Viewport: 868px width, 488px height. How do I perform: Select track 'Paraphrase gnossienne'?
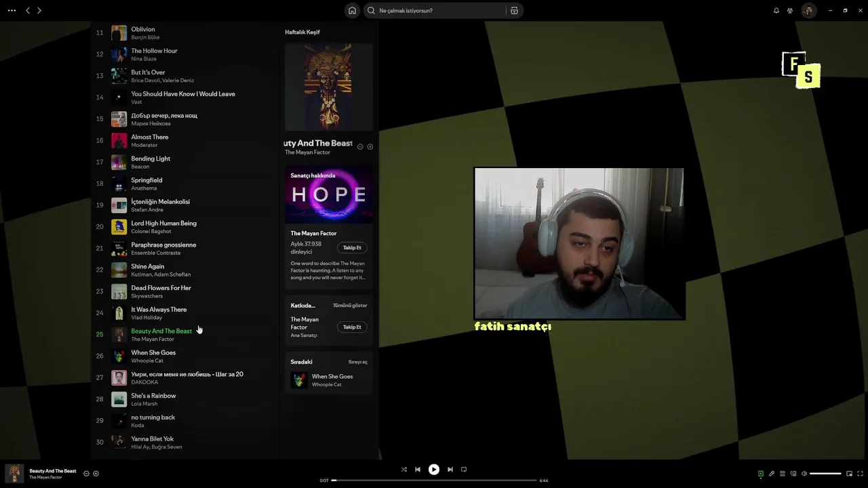tap(184, 248)
